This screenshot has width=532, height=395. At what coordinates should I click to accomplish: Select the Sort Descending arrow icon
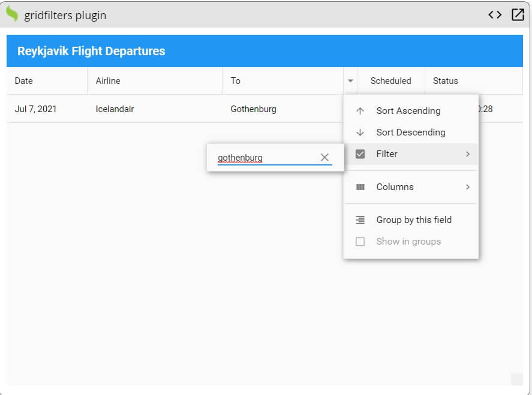pyautogui.click(x=360, y=132)
